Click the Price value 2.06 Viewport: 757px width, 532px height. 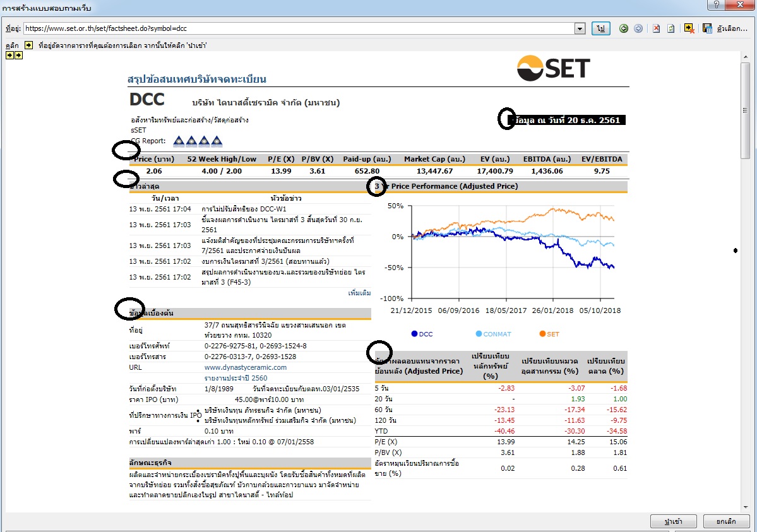154,171
